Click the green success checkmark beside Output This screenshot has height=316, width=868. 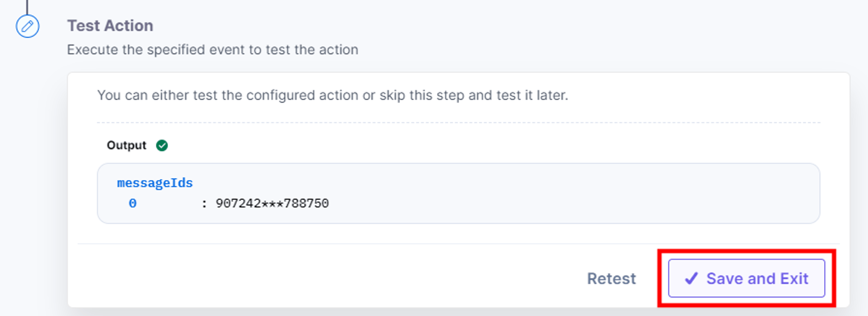(x=162, y=146)
